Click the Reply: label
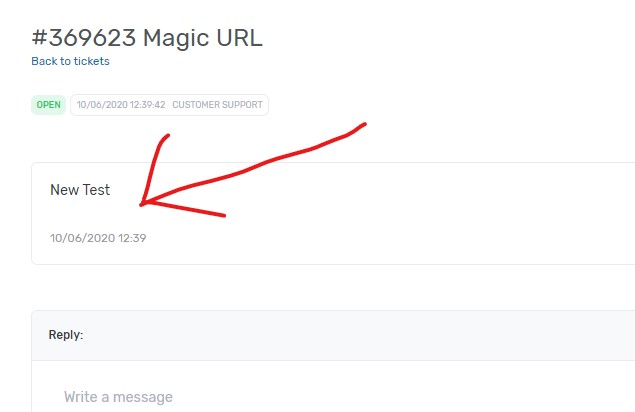 [66, 335]
